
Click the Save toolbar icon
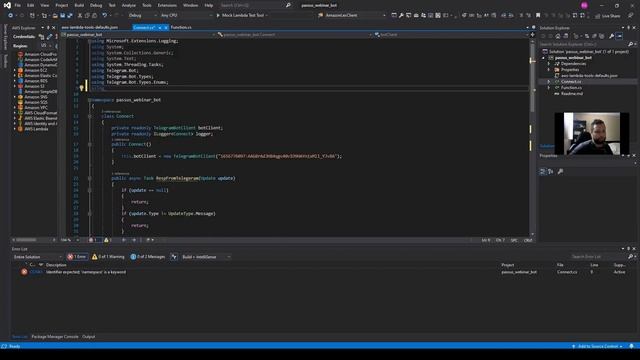[62, 16]
